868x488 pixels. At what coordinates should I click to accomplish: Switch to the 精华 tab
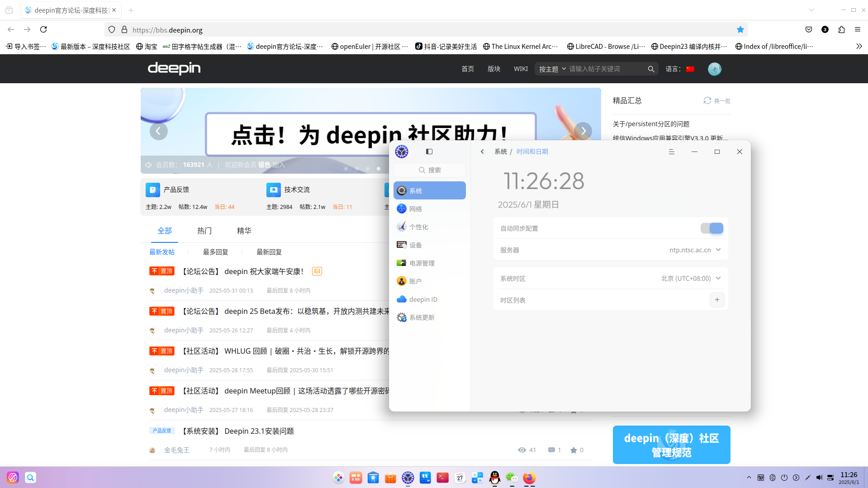244,231
